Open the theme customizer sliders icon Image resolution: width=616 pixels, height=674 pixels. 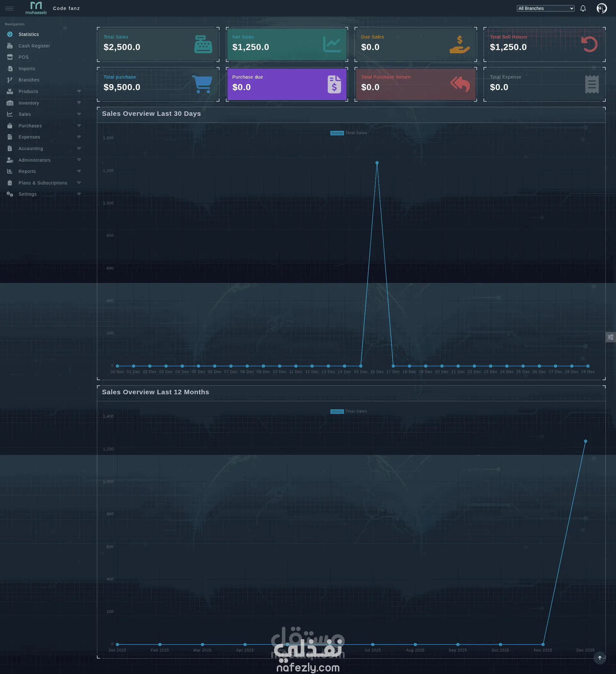[x=611, y=337]
